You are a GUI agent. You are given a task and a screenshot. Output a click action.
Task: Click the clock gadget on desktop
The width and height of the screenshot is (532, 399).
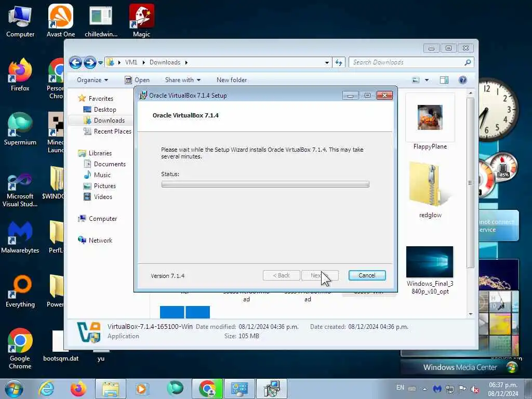tap(498, 109)
